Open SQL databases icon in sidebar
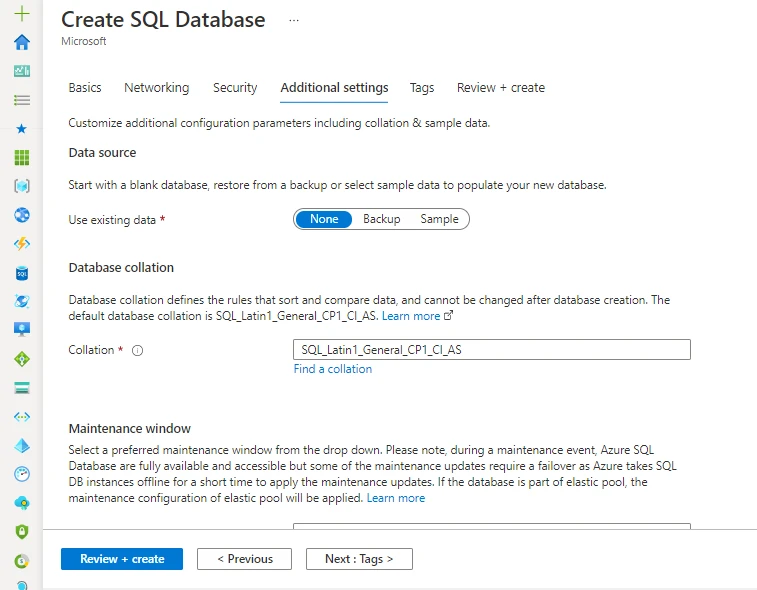 (22, 273)
